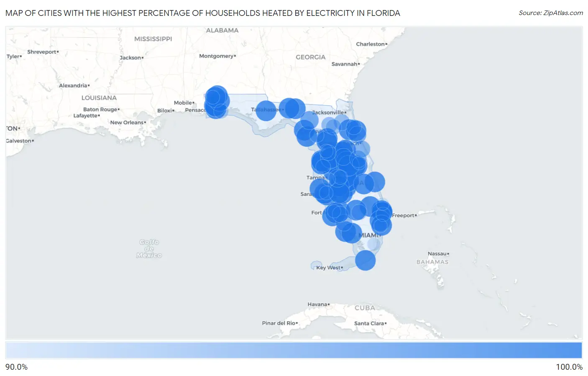Click the Biloxi city label
This screenshot has width=588, height=376.
coord(166,111)
